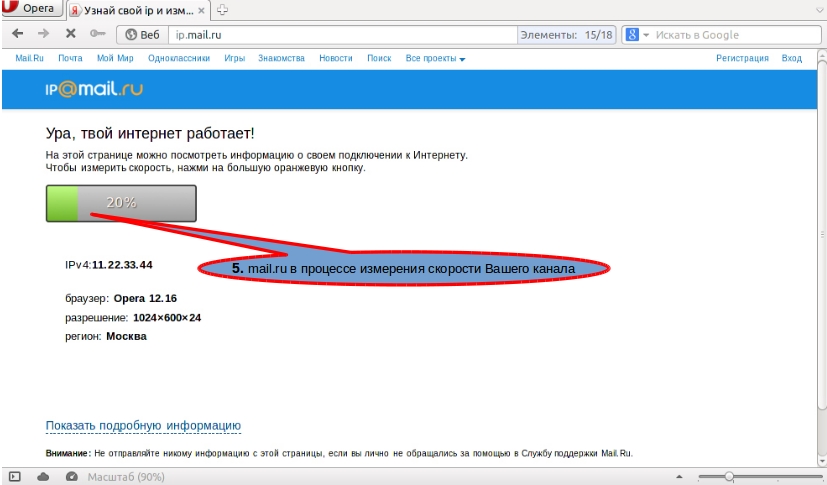Open the password wand key icon

click(x=98, y=34)
